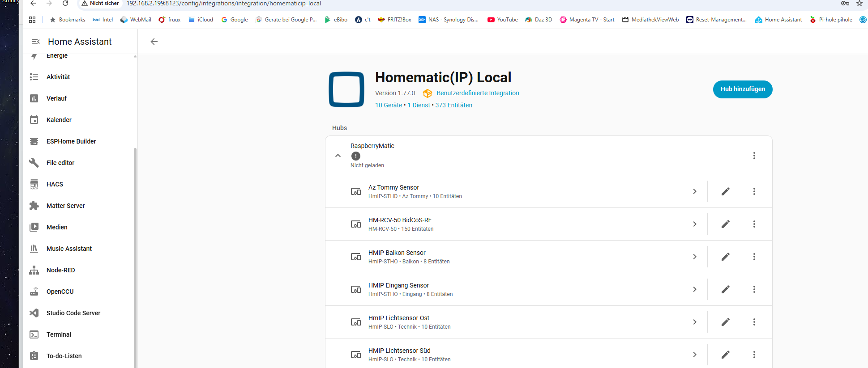Image resolution: width=868 pixels, height=368 pixels.
Task: Open the 10 Geräte link
Action: coord(388,105)
